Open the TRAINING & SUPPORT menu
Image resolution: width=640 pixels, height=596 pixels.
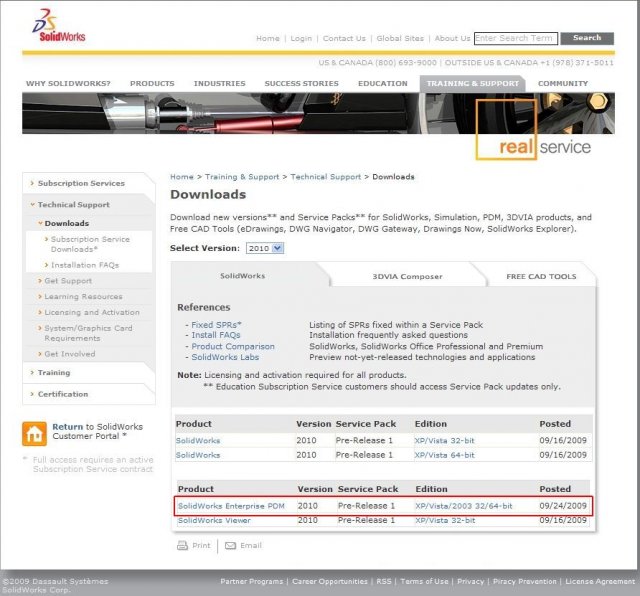473,83
